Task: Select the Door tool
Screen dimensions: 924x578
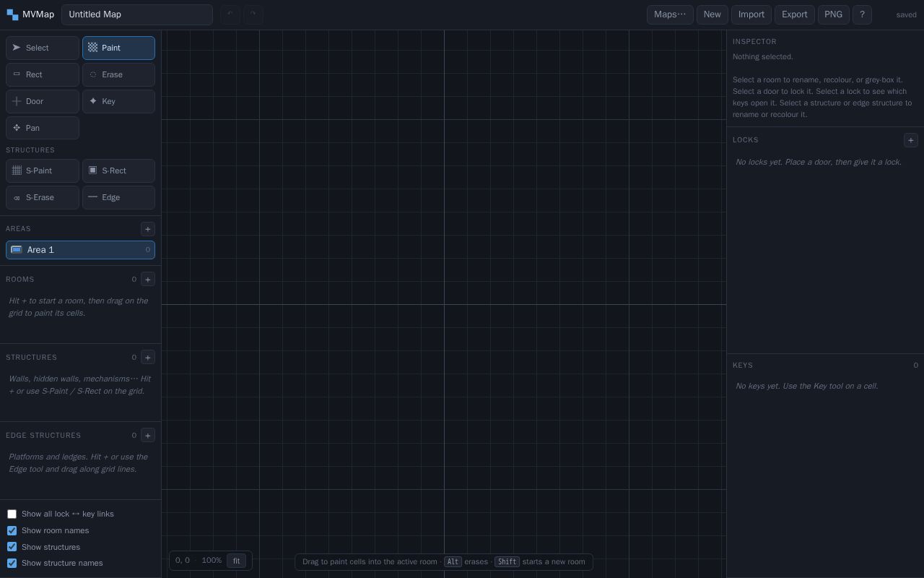Action: [x=43, y=101]
